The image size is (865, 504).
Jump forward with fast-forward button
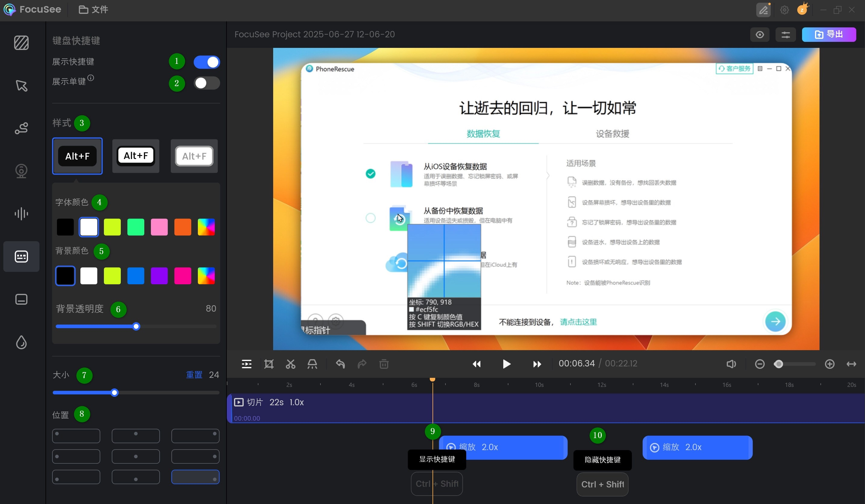click(x=537, y=364)
